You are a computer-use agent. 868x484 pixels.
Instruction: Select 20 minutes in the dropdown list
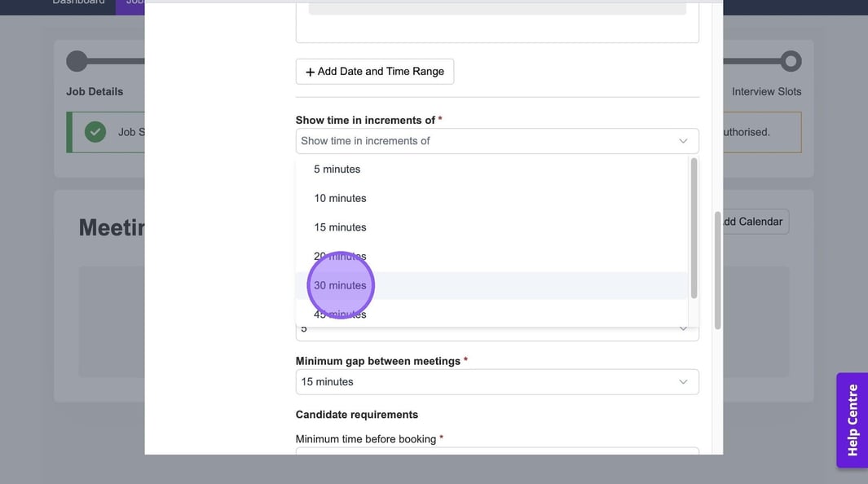(340, 257)
